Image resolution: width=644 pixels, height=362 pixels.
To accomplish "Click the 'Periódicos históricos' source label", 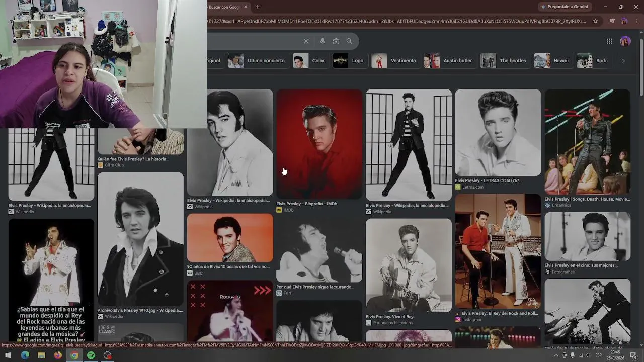I will click(x=392, y=323).
